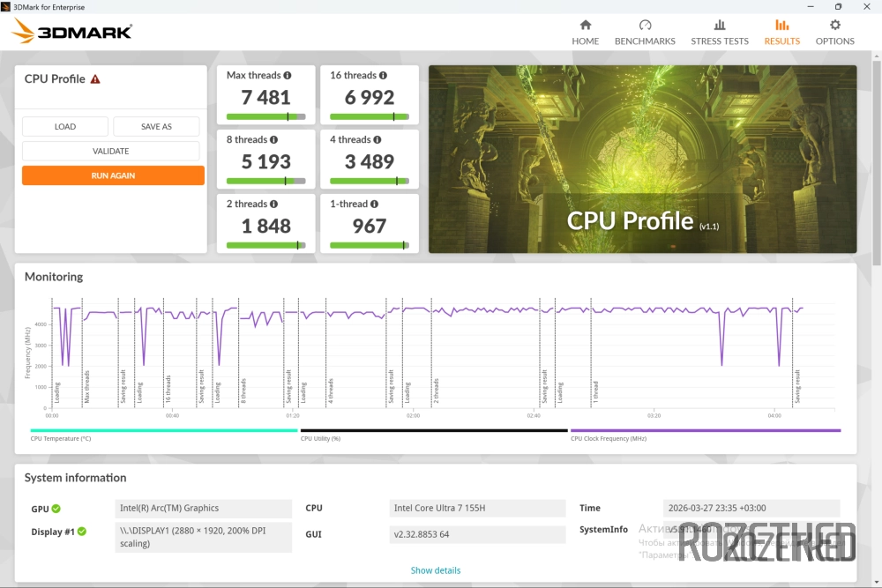Image resolution: width=882 pixels, height=588 pixels.
Task: Expand system info with Show details
Action: coord(436,570)
